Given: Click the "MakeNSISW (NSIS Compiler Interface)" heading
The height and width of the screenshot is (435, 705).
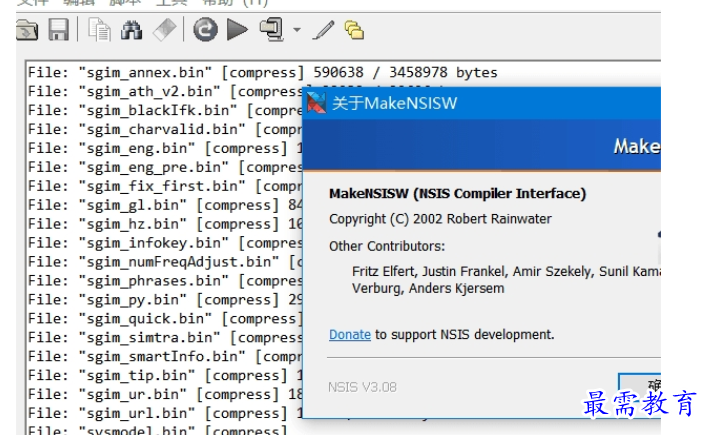Looking at the screenshot, I should point(458,193).
